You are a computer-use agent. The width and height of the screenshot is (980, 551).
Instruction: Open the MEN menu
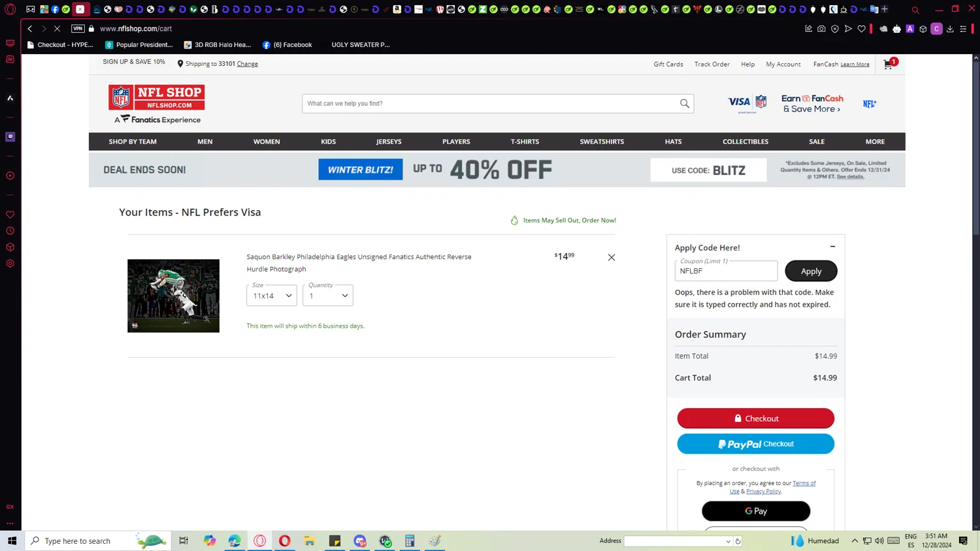point(205,142)
